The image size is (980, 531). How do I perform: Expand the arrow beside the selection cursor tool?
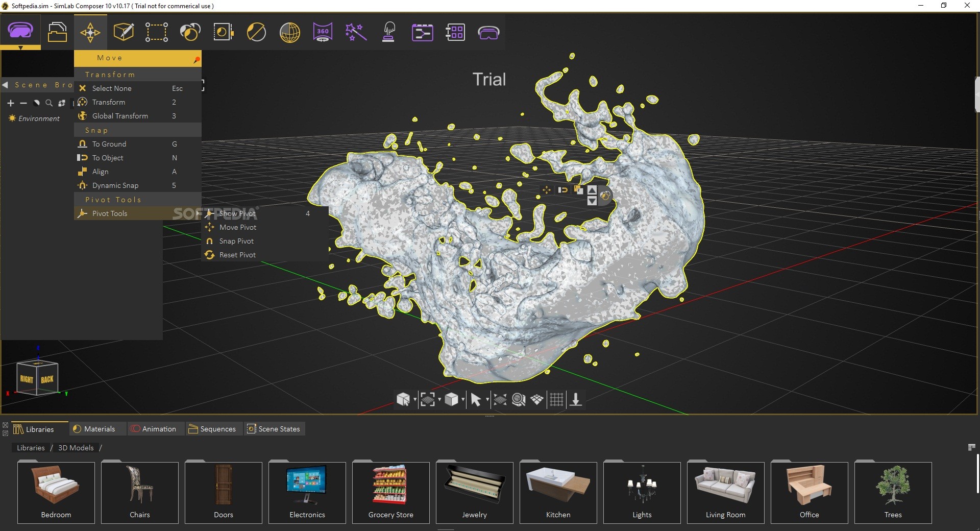pyautogui.click(x=487, y=399)
